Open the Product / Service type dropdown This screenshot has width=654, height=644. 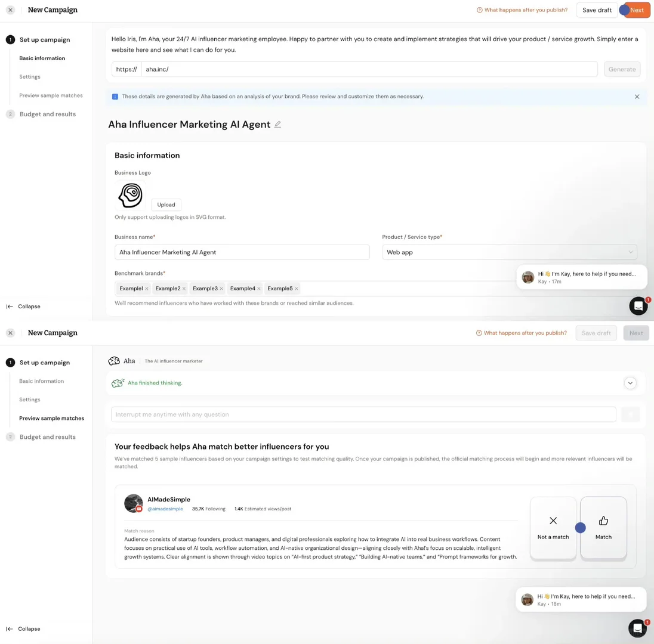[x=509, y=252]
